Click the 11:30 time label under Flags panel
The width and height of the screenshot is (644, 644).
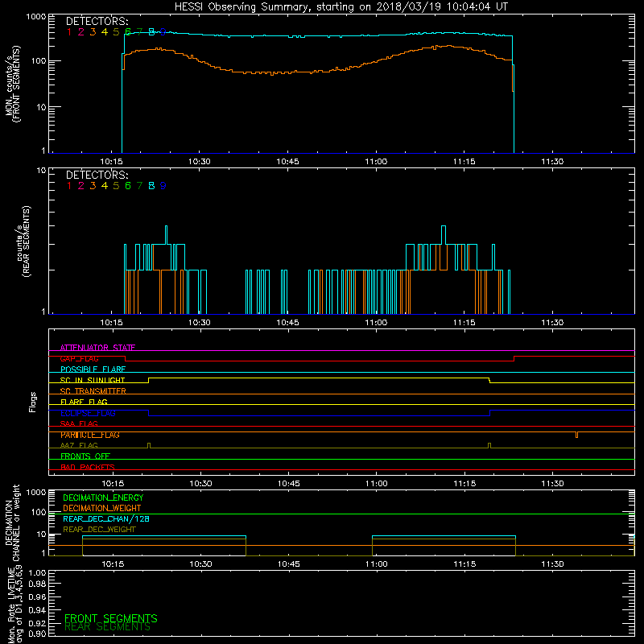coord(552,484)
